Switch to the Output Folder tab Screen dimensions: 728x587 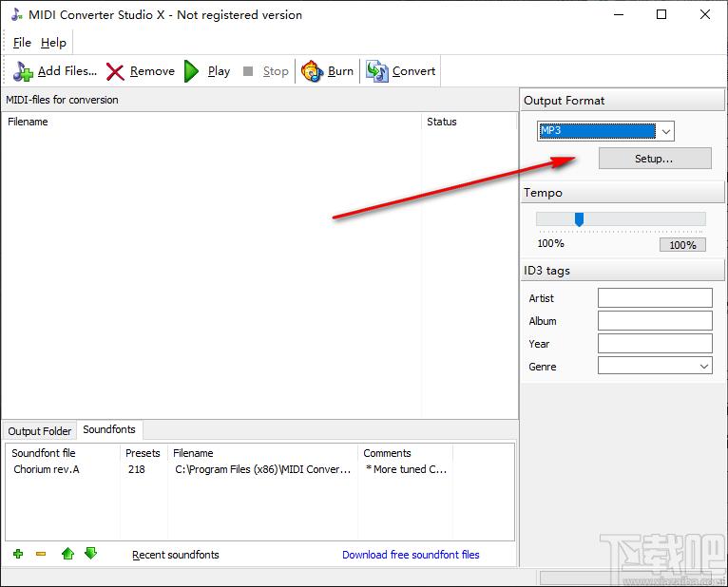40,431
